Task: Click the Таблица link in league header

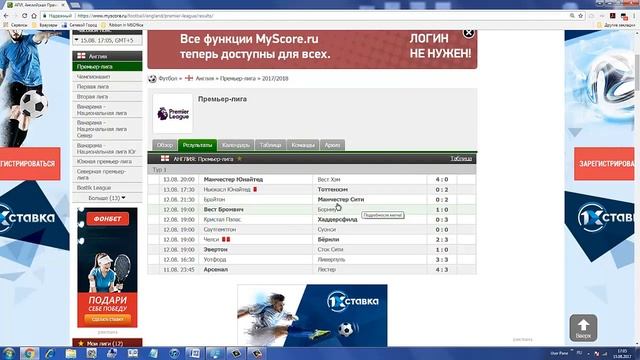Action: 461,158
